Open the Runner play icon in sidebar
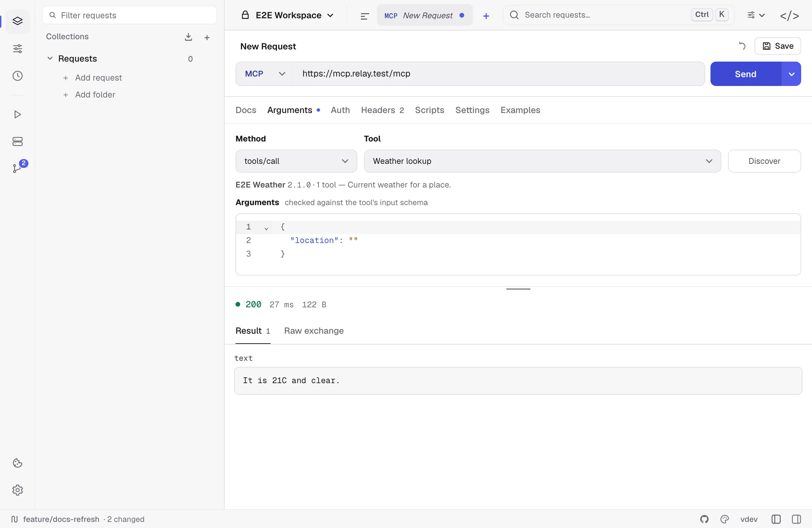Image resolution: width=812 pixels, height=528 pixels. [x=17, y=114]
